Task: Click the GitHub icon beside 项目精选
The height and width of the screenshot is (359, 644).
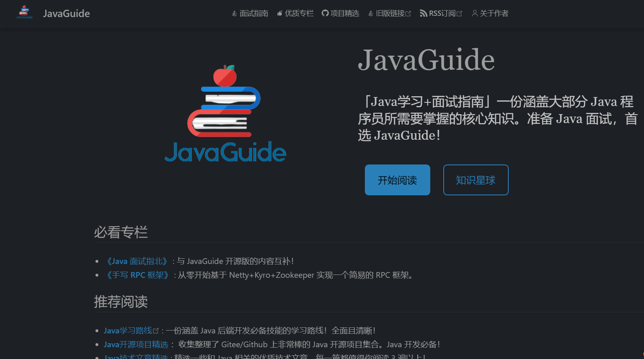Action: 325,13
